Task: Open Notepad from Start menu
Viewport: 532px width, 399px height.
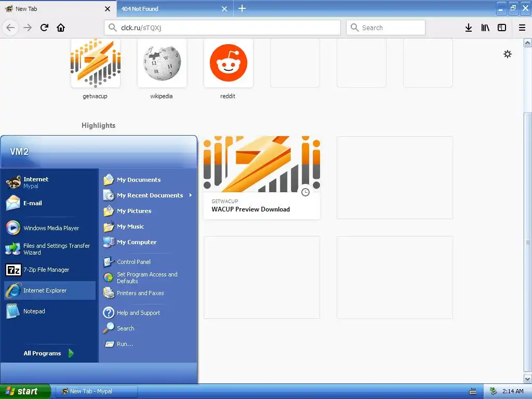Action: (50, 311)
